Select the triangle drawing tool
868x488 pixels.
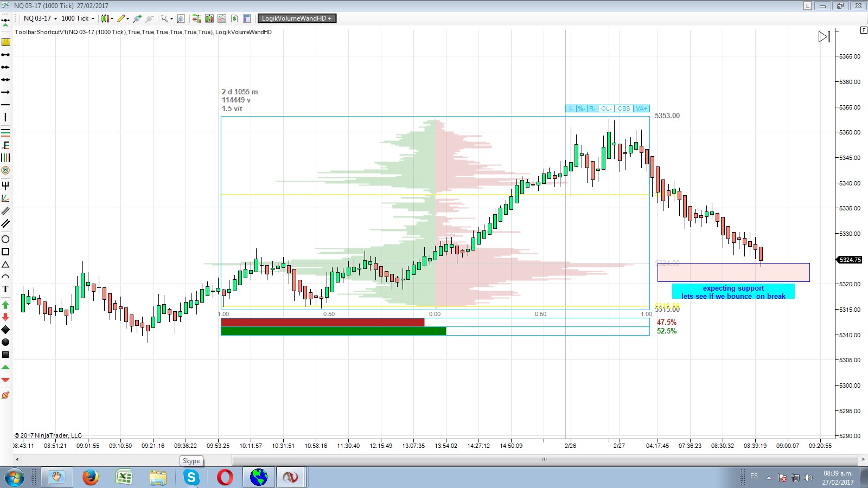coord(5,265)
